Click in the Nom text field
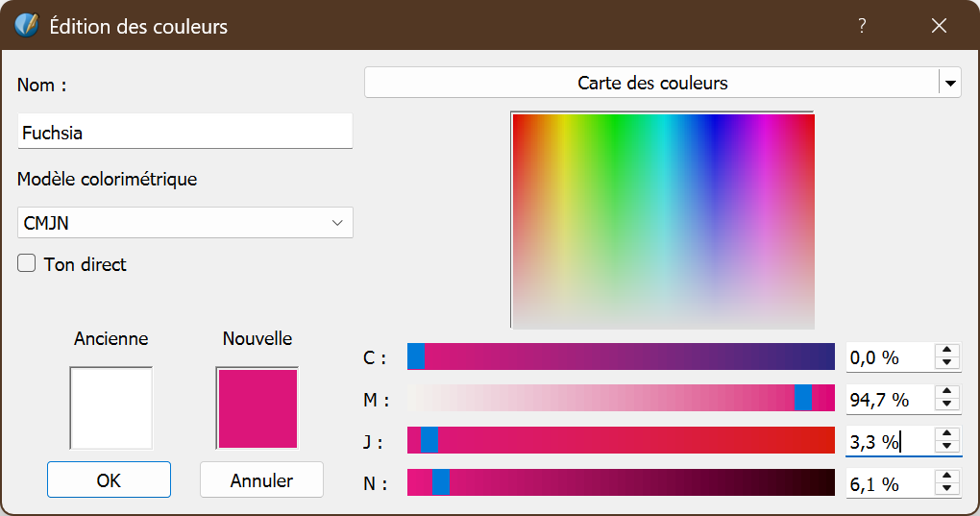This screenshot has width=980, height=516. pos(184,133)
